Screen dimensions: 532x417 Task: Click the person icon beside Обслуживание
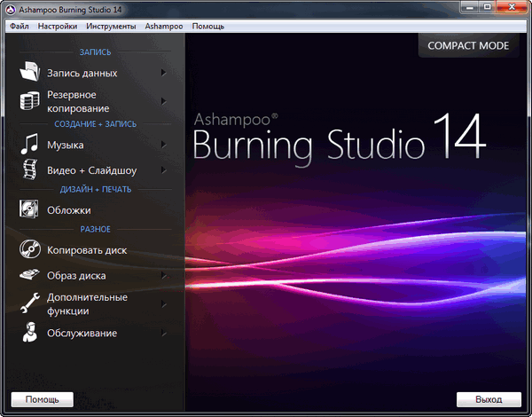coord(30,332)
